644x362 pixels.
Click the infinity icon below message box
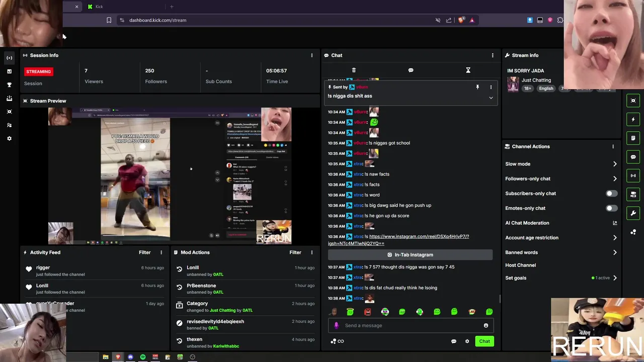(341, 341)
